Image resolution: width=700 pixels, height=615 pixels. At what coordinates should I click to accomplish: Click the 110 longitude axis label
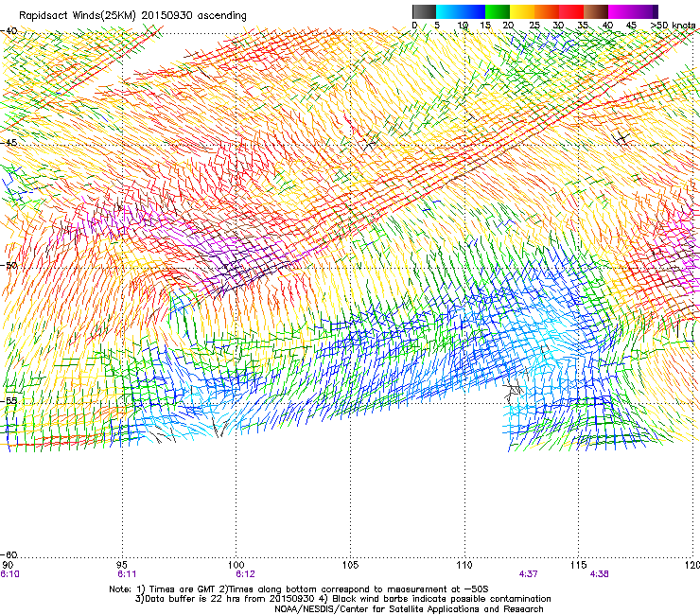[464, 565]
